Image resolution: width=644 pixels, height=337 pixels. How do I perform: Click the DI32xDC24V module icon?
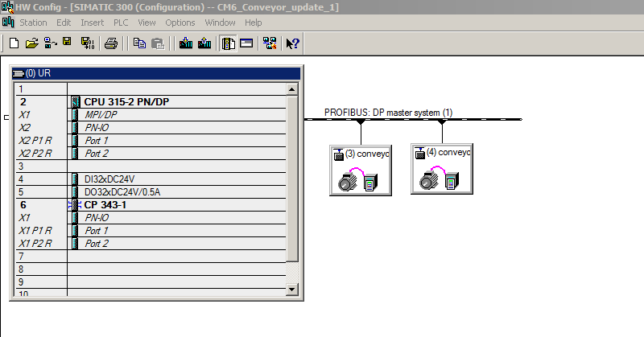pos(75,179)
